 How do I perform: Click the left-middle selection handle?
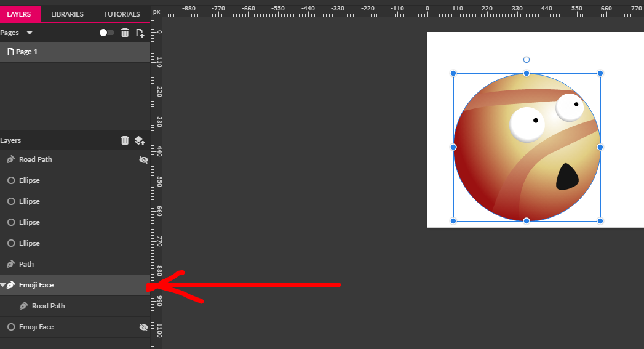(x=453, y=147)
